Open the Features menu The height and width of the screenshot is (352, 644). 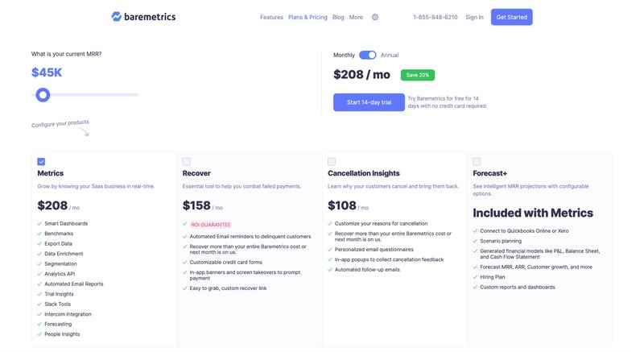(x=271, y=17)
